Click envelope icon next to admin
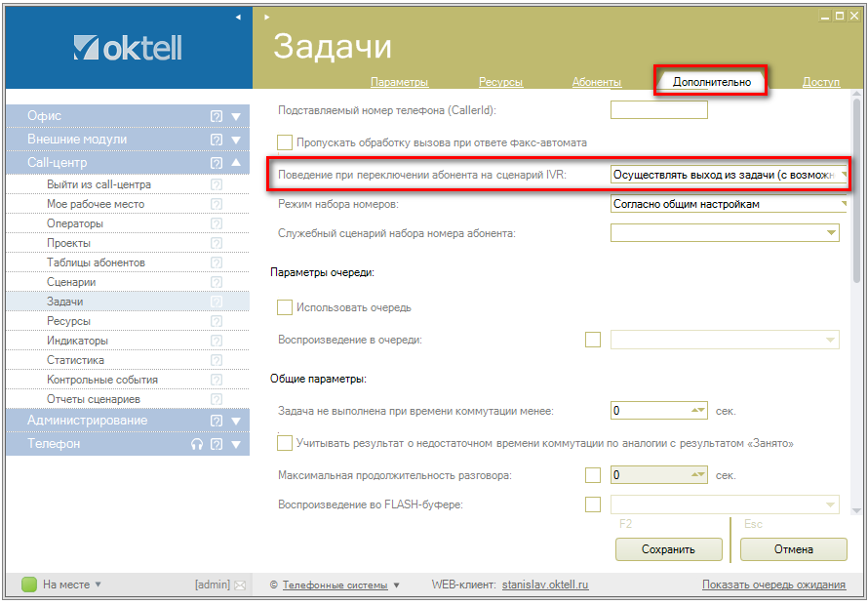The width and height of the screenshot is (868, 605). (240, 585)
